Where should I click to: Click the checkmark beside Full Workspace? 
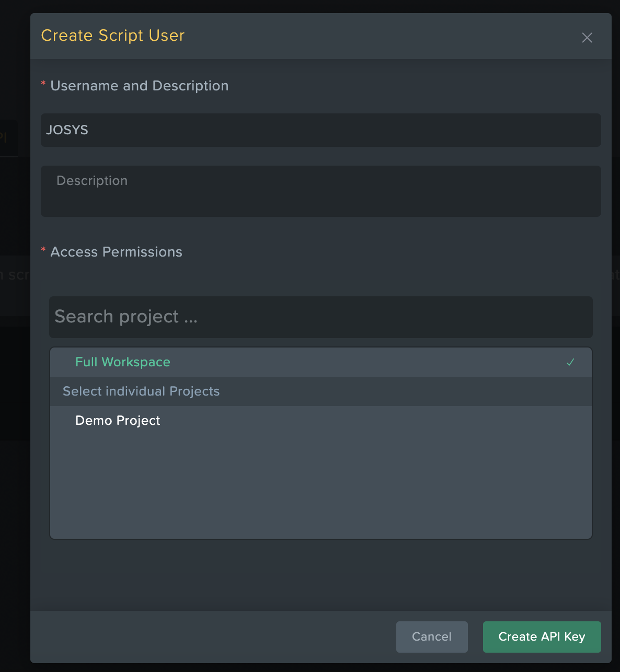pyautogui.click(x=570, y=362)
